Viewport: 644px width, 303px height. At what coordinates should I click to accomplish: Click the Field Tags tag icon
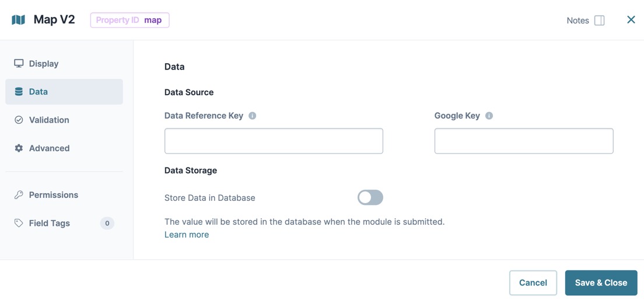19,223
